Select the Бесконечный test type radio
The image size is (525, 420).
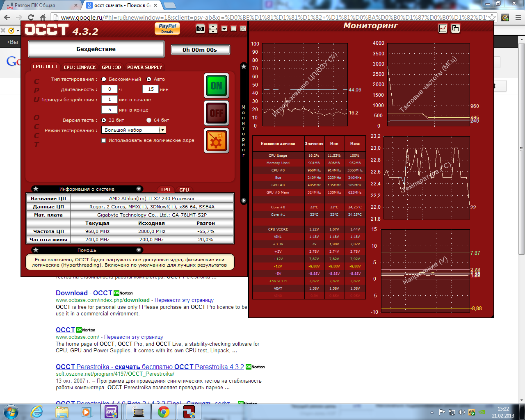coord(104,79)
